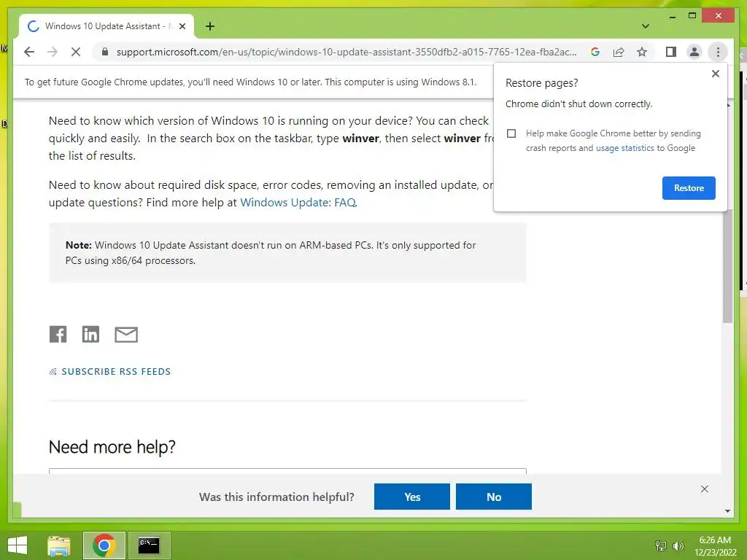The width and height of the screenshot is (747, 560).
Task: Open Chrome three-dot menu
Action: click(x=718, y=52)
